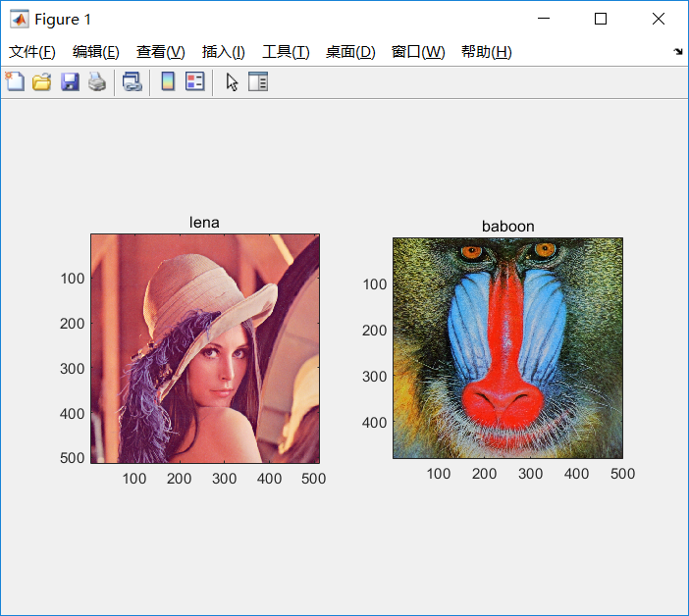
Task: Open the 帮助(H) menu
Action: [487, 52]
